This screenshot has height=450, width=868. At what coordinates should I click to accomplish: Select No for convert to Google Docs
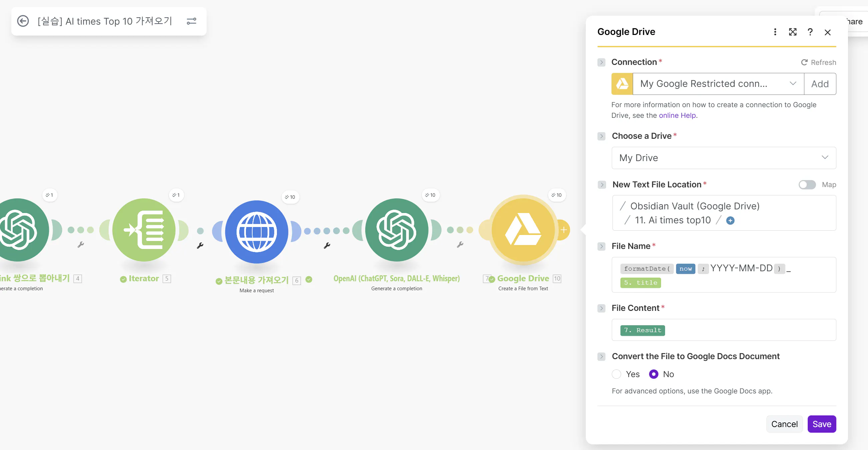653,374
